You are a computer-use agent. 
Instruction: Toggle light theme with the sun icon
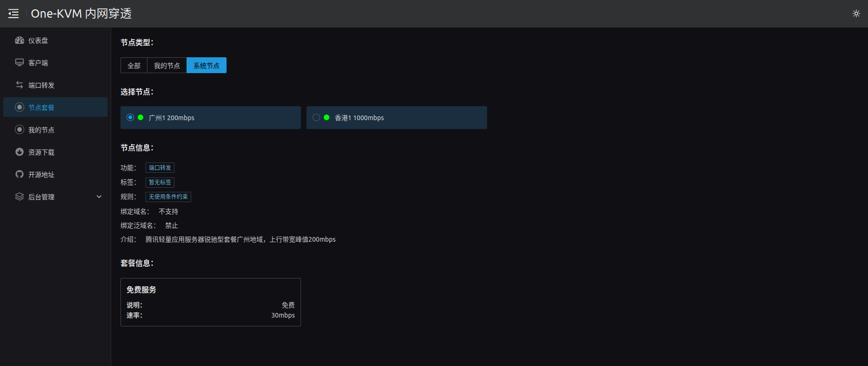(856, 14)
